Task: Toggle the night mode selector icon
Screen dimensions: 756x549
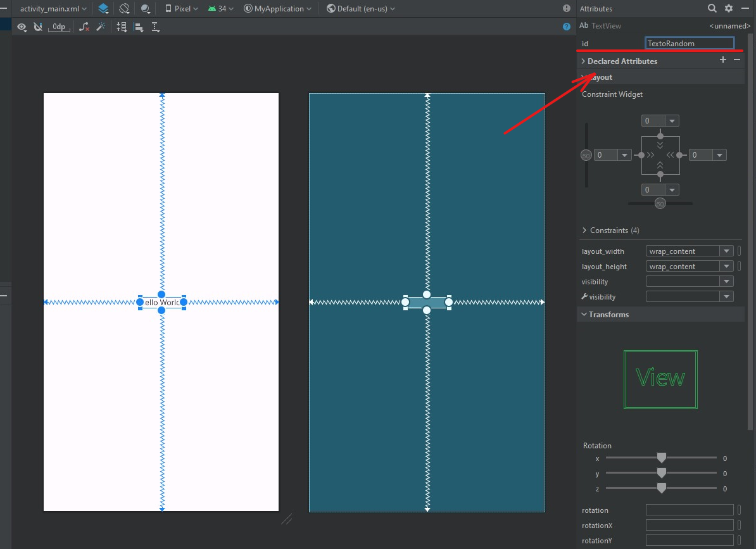Action: pos(146,9)
